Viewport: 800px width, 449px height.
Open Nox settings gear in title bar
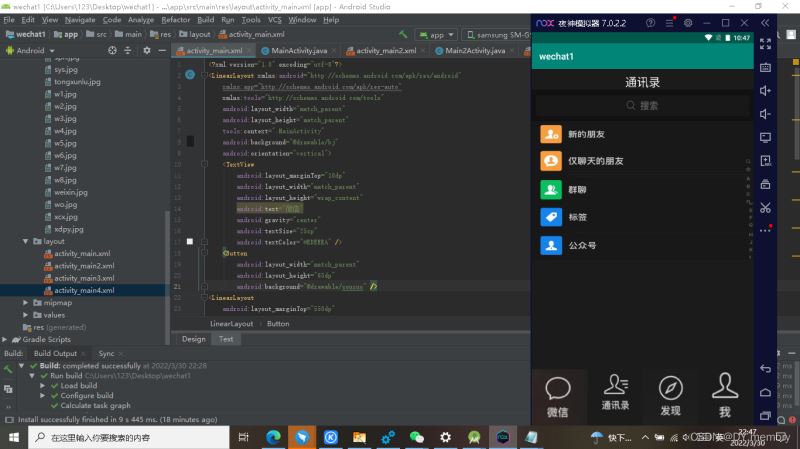point(688,23)
